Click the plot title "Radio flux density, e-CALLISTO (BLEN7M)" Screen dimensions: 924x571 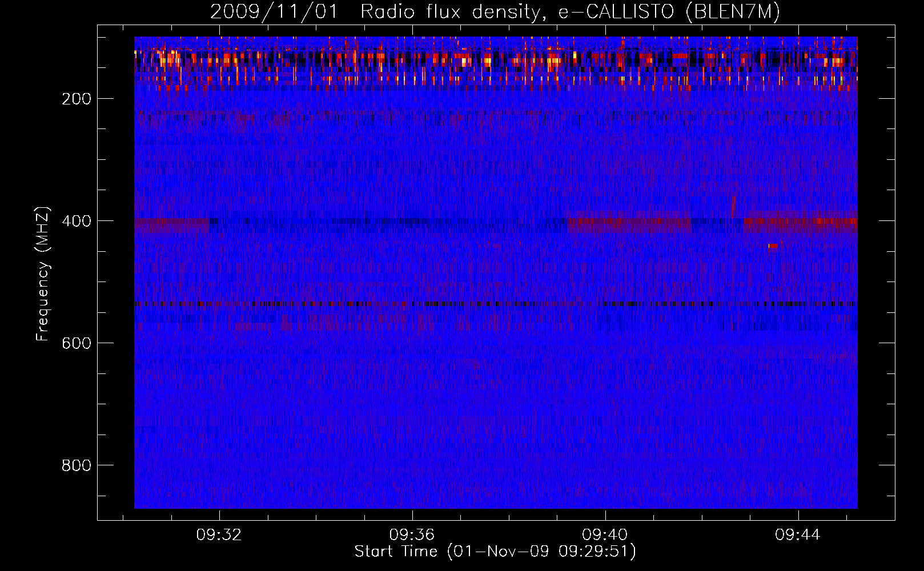570,12
